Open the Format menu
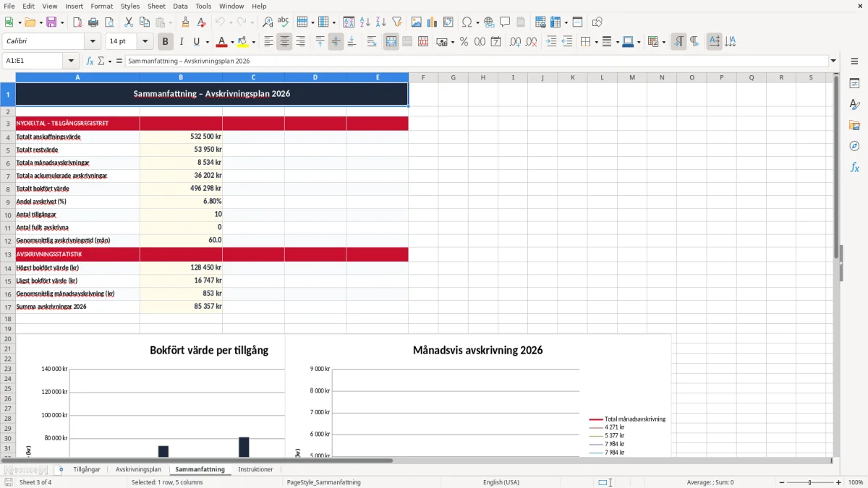This screenshot has width=868, height=488. [x=101, y=6]
